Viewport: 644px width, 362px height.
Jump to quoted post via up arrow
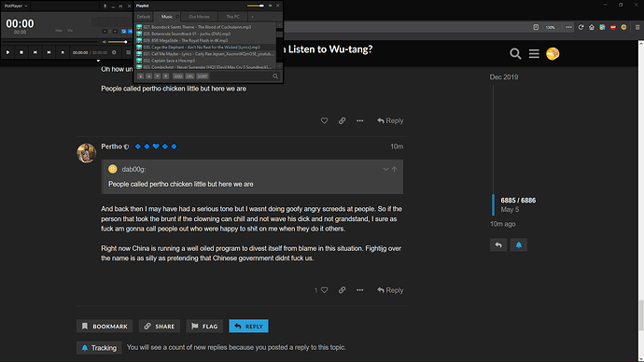pos(394,169)
